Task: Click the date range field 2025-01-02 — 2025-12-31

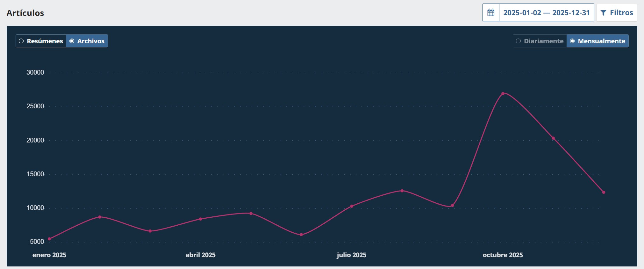Action: coord(546,13)
